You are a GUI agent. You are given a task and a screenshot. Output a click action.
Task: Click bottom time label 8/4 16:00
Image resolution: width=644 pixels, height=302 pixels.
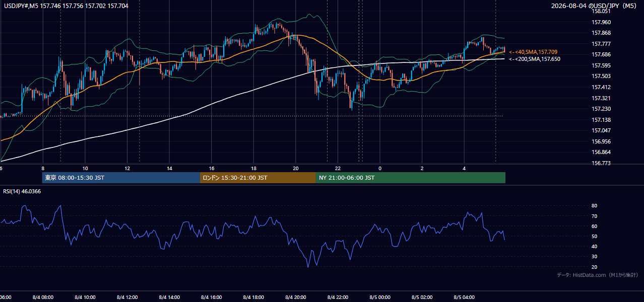tap(212, 297)
